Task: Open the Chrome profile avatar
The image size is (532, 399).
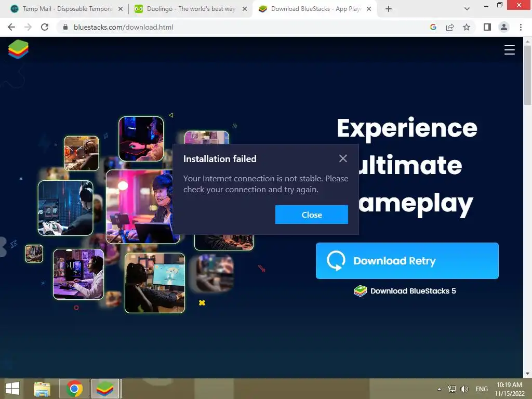Action: [x=504, y=27]
